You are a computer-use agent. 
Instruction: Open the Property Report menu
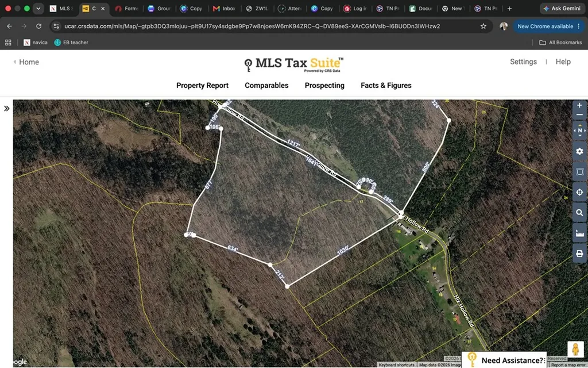[x=202, y=85]
